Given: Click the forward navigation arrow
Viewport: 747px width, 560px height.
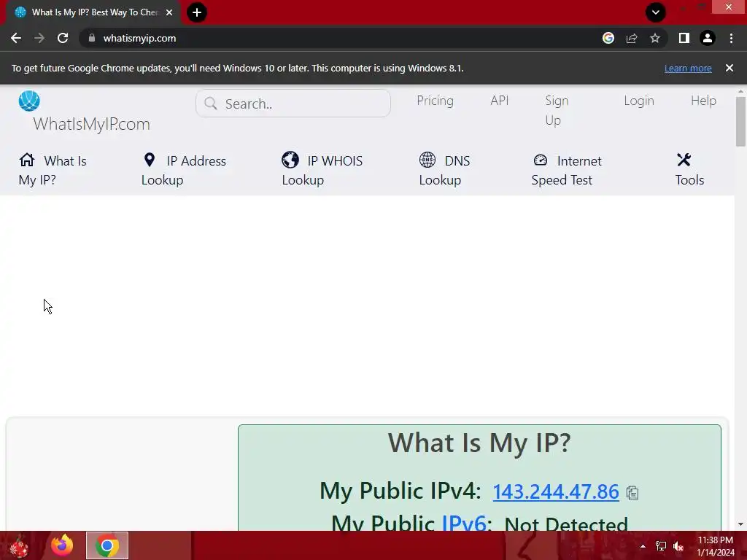Looking at the screenshot, I should pyautogui.click(x=39, y=38).
